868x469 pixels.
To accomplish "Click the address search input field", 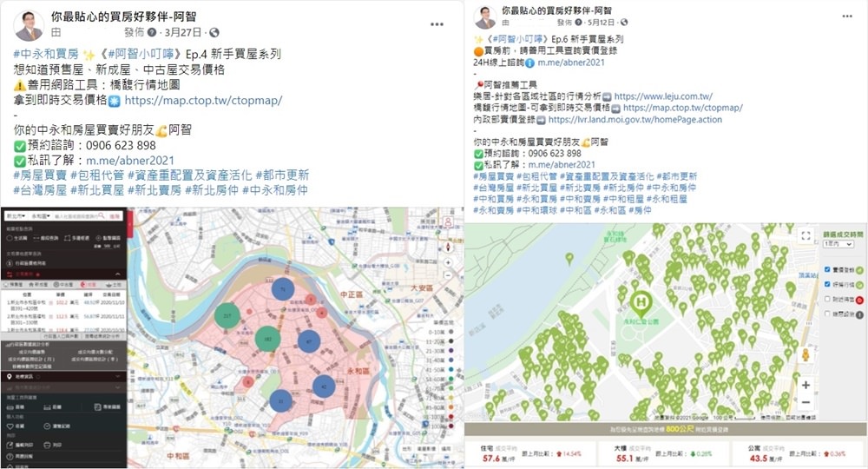I will coord(76,216).
